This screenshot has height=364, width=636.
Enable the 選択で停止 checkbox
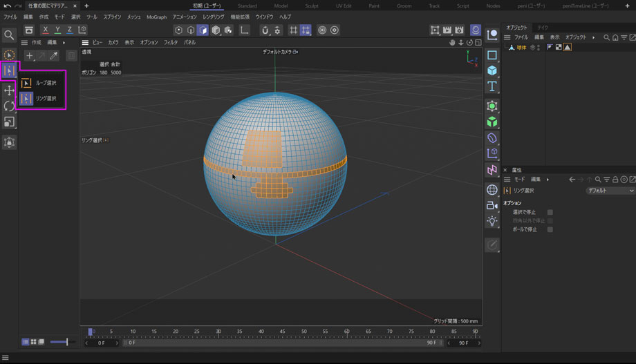(550, 212)
